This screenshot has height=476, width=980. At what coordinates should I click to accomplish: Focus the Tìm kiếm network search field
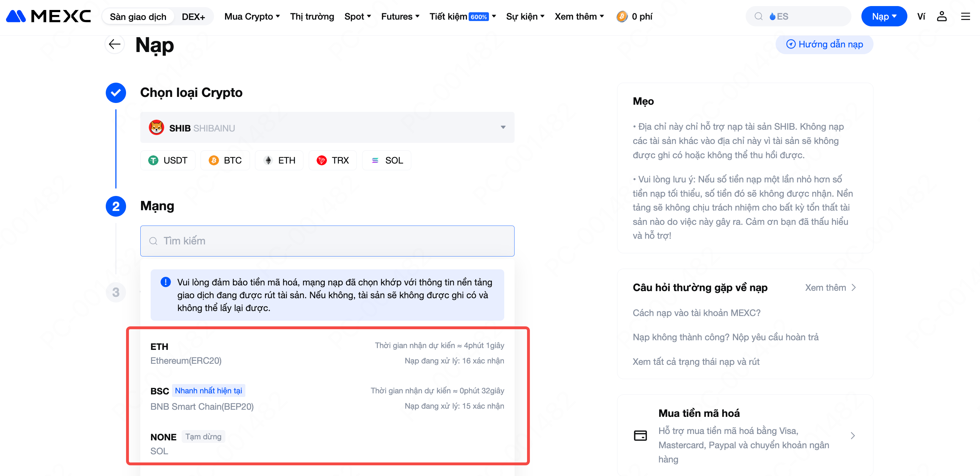327,241
